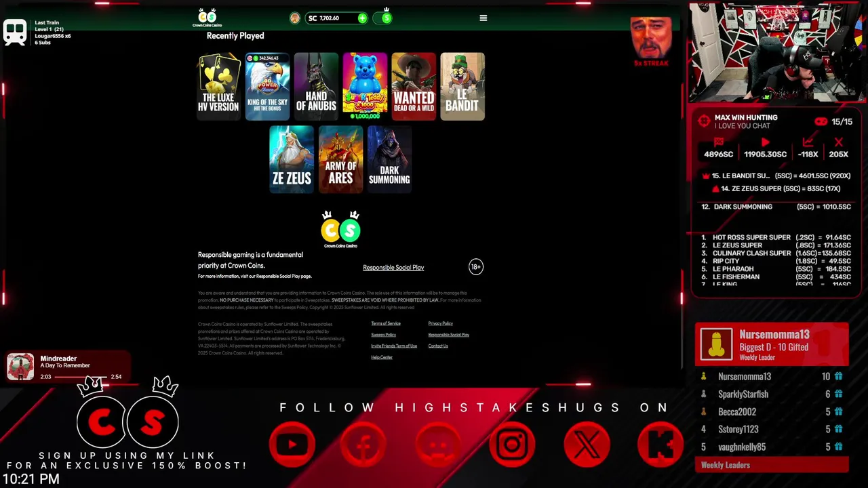Open Sweeps Policy link
Viewport: 868px width, 488px height.
(x=384, y=335)
